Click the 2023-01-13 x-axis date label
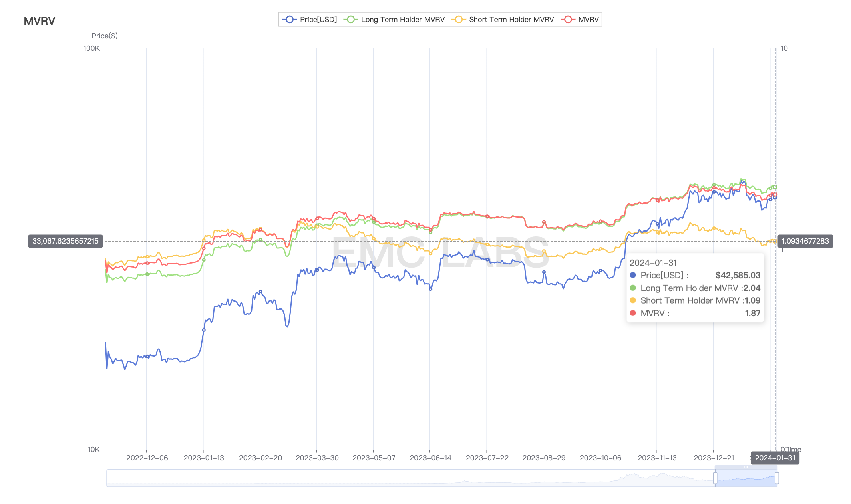The width and height of the screenshot is (851, 504). (204, 458)
